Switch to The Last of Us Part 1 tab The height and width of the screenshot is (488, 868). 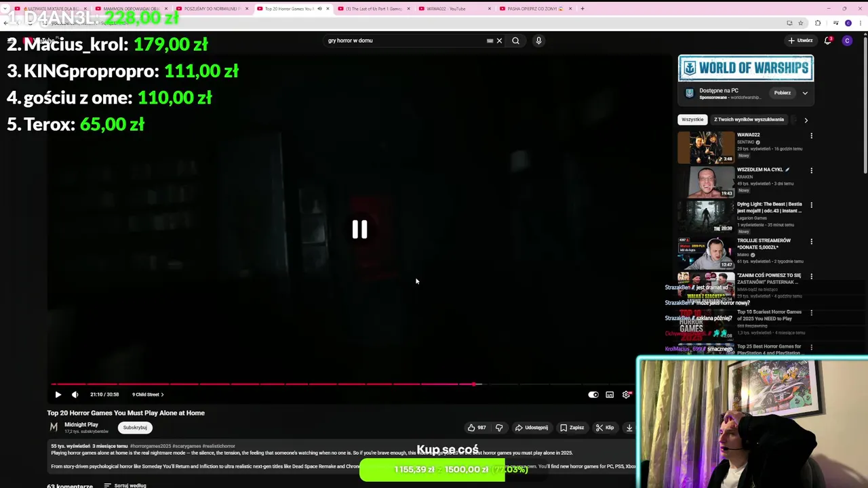374,9
